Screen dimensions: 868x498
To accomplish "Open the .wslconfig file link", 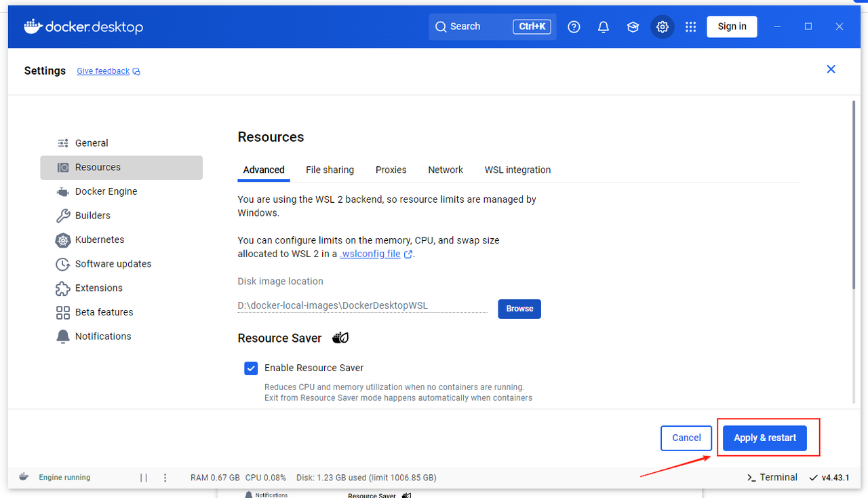I will pos(370,254).
